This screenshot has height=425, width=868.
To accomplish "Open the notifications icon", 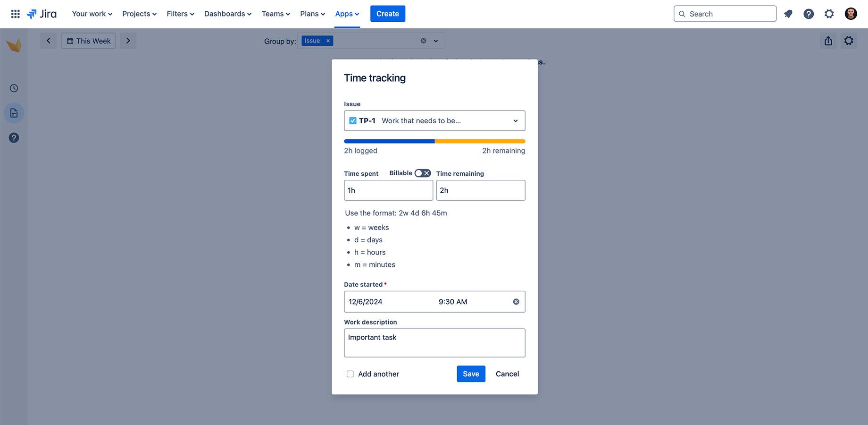I will click(788, 14).
